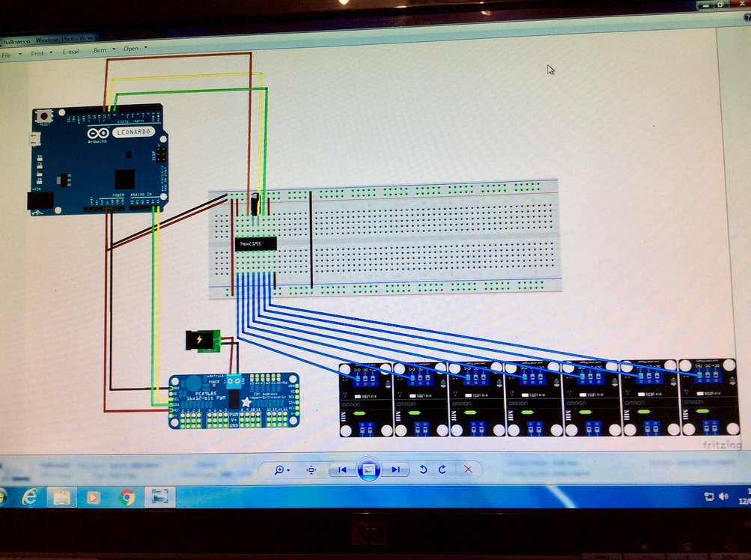Launch Google Chrome from the taskbar

pyautogui.click(x=127, y=497)
